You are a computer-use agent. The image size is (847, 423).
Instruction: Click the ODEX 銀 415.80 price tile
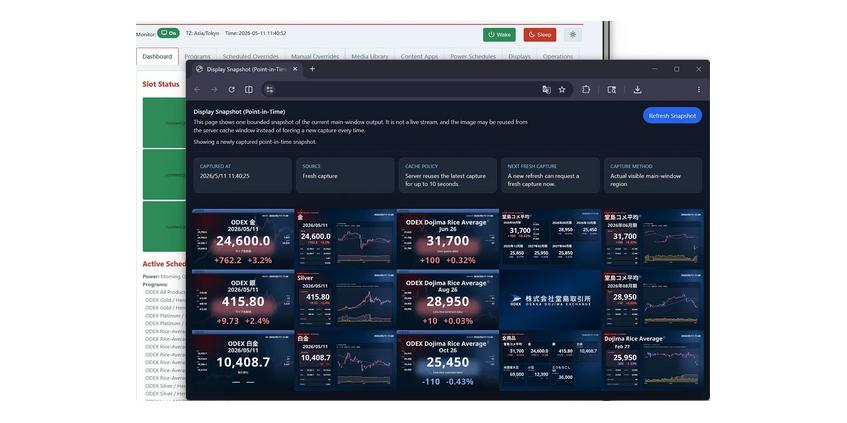[x=243, y=299]
